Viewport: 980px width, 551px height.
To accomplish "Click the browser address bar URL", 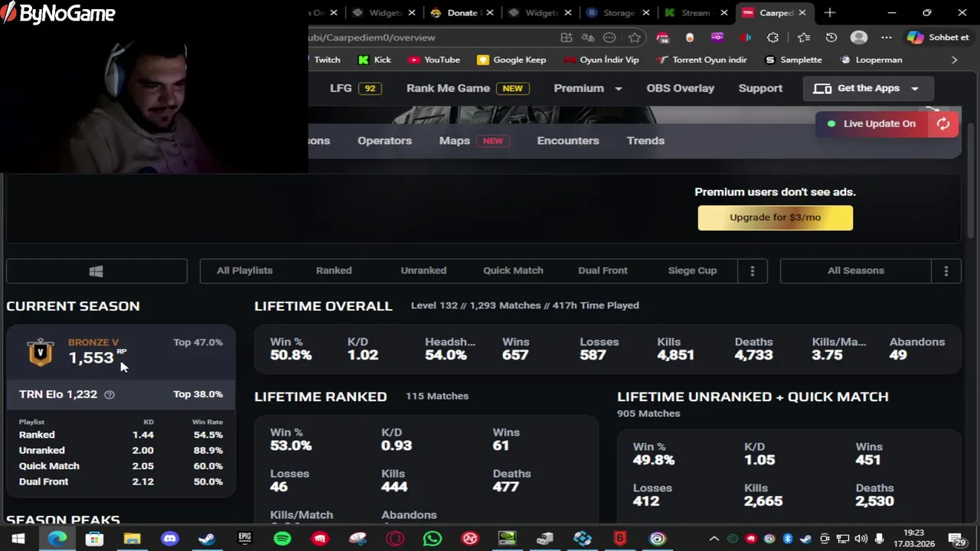I will click(371, 37).
